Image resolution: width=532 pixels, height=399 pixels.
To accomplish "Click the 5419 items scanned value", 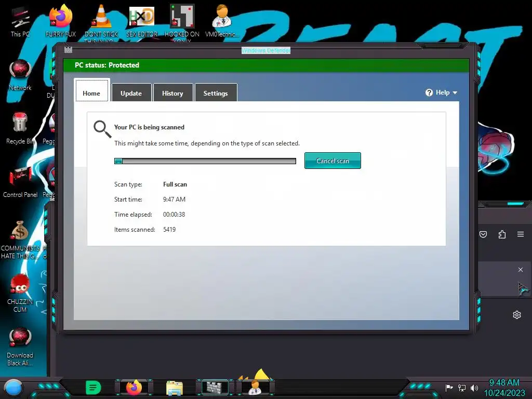I will [169, 230].
